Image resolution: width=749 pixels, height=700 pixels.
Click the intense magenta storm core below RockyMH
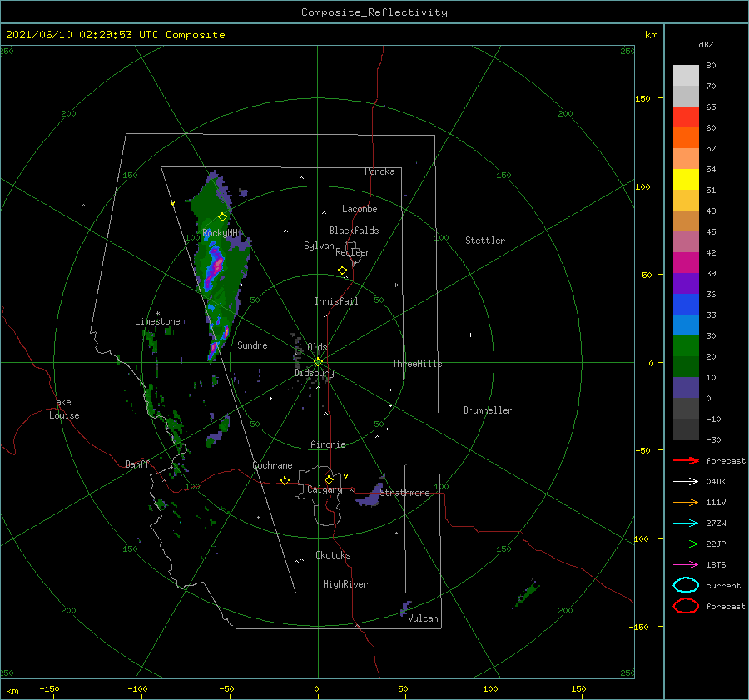[x=217, y=266]
